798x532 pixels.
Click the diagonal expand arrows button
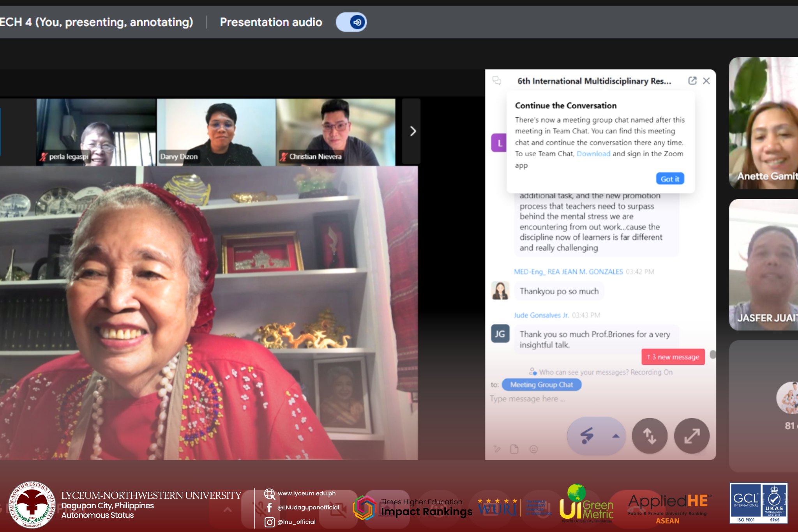(x=692, y=436)
